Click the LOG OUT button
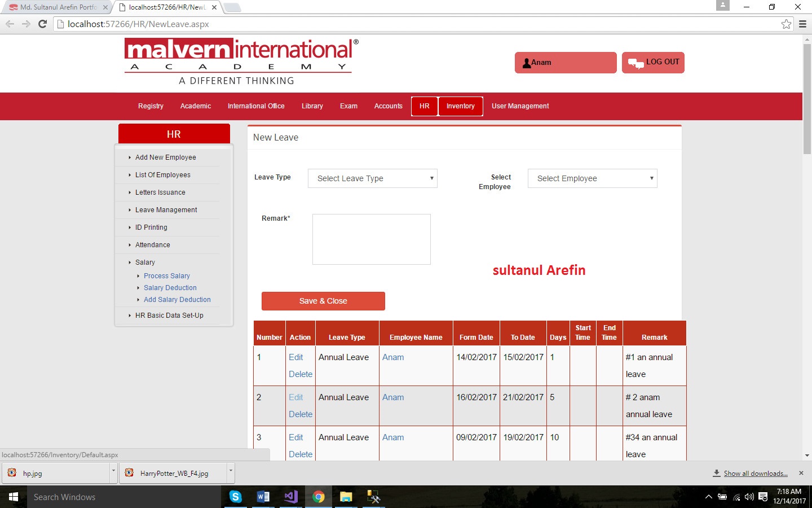812x508 pixels. point(653,63)
